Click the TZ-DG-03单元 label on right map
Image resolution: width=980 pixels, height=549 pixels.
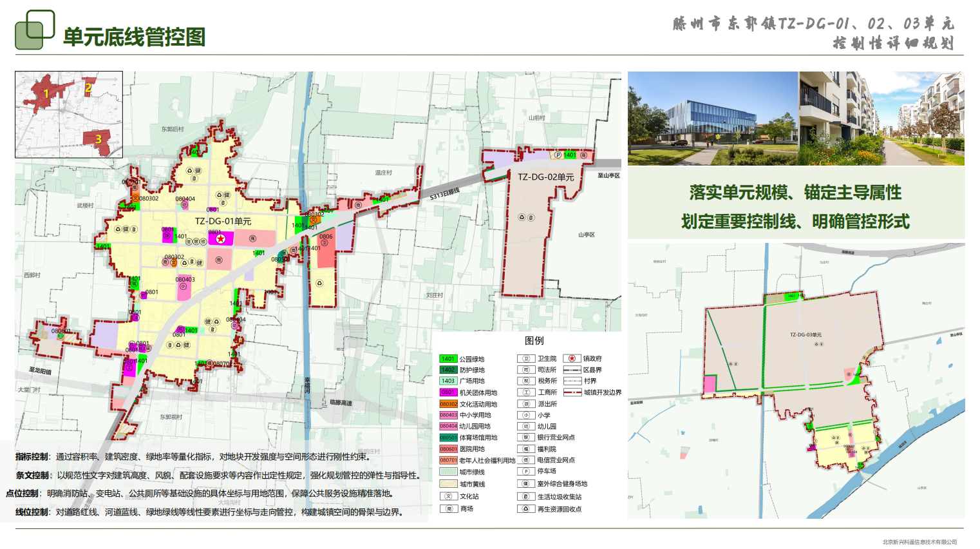tap(806, 335)
